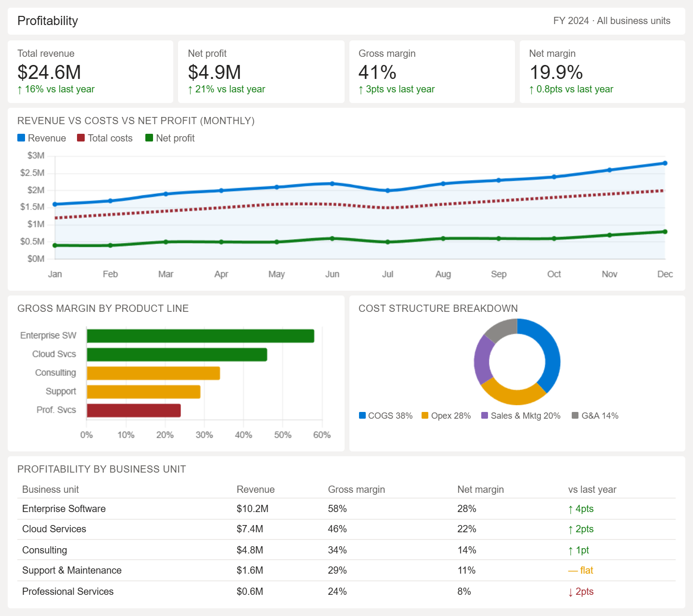Click the Cloud Services row name
The width and height of the screenshot is (693, 616).
(x=54, y=529)
